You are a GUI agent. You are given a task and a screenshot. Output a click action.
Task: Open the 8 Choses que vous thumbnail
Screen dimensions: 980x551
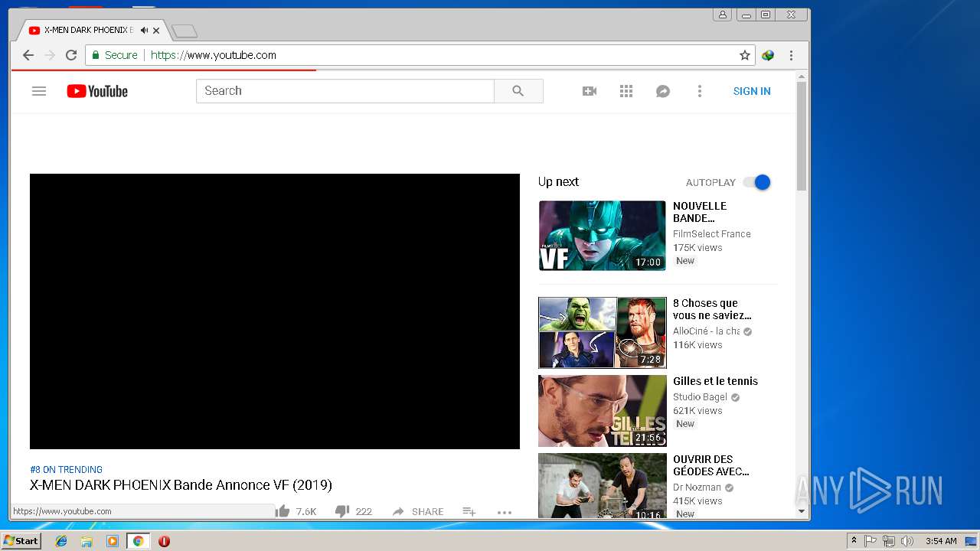click(603, 333)
